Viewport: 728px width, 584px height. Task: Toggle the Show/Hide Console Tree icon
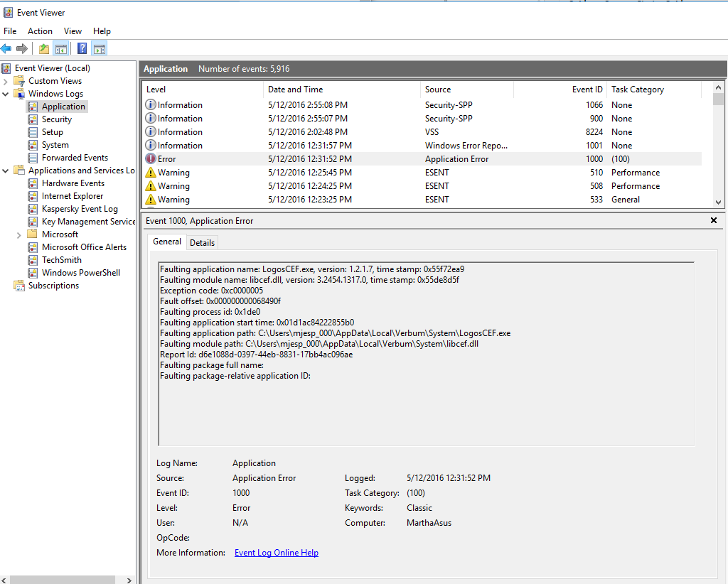pos(61,49)
